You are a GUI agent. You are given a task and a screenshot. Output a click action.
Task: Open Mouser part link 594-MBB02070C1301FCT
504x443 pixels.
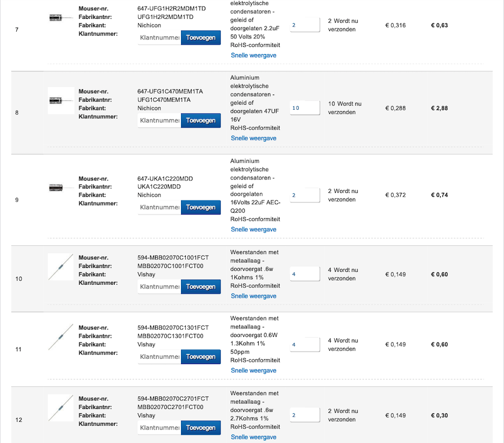click(173, 328)
